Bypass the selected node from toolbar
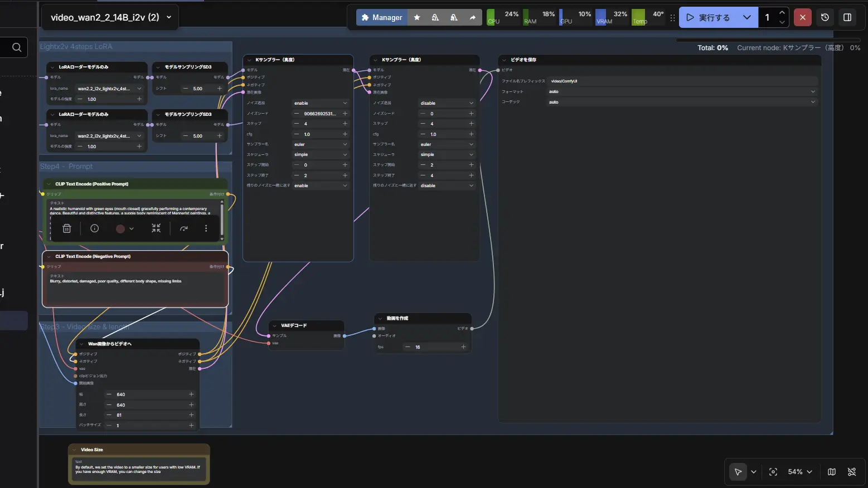 tap(184, 228)
